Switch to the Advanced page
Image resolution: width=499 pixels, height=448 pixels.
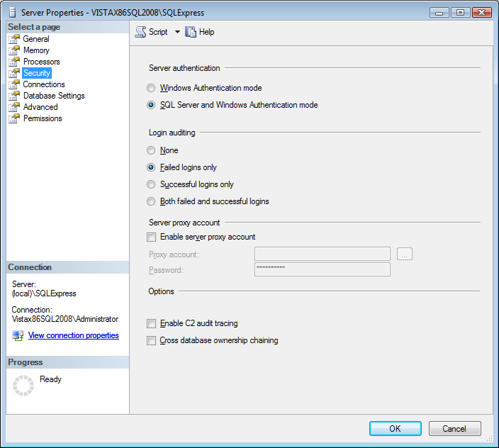tap(40, 107)
